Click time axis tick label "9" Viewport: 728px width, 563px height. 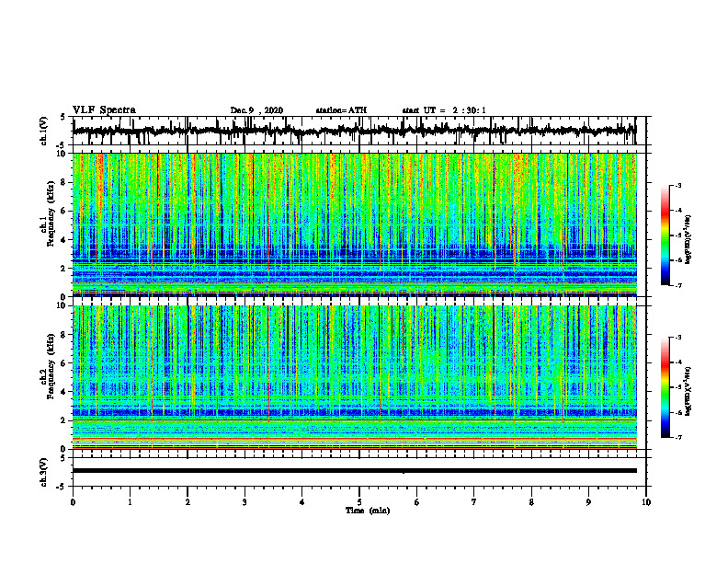click(x=588, y=502)
